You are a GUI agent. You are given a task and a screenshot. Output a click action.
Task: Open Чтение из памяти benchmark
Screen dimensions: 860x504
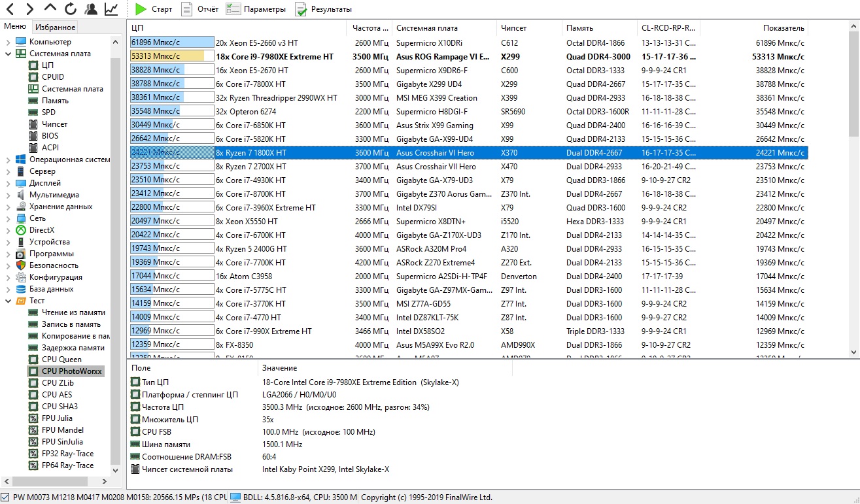(73, 312)
